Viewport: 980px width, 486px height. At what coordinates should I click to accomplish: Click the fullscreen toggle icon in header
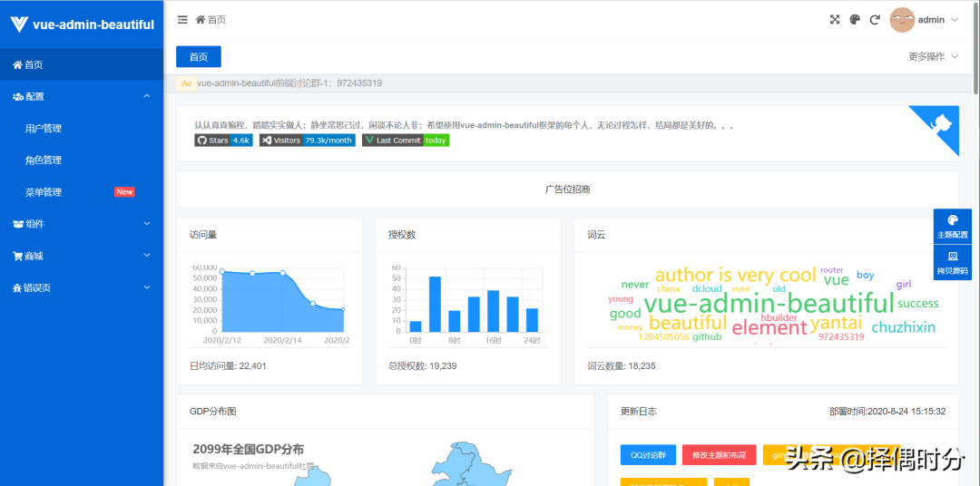point(835,20)
